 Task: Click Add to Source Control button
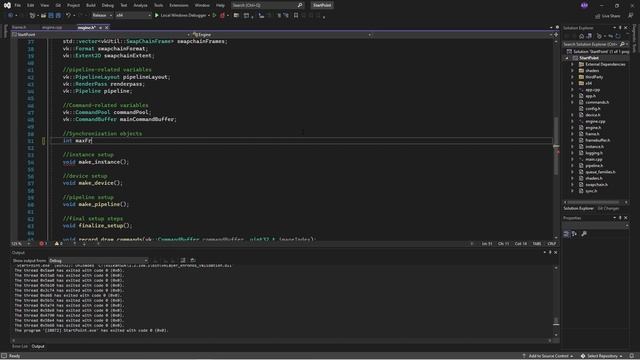pos(548,356)
